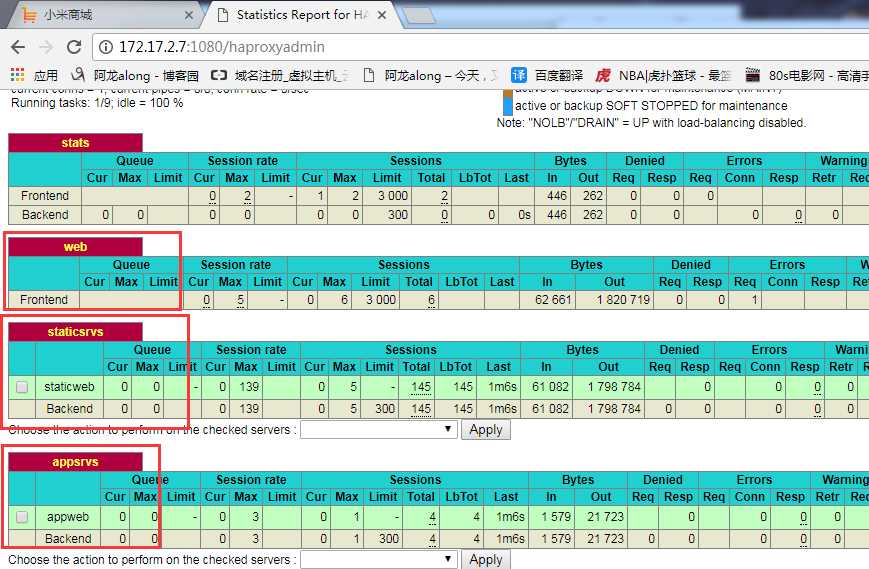Open the staticsrvs action dropdown
Viewport: 869px width, 569px height.
click(x=379, y=429)
